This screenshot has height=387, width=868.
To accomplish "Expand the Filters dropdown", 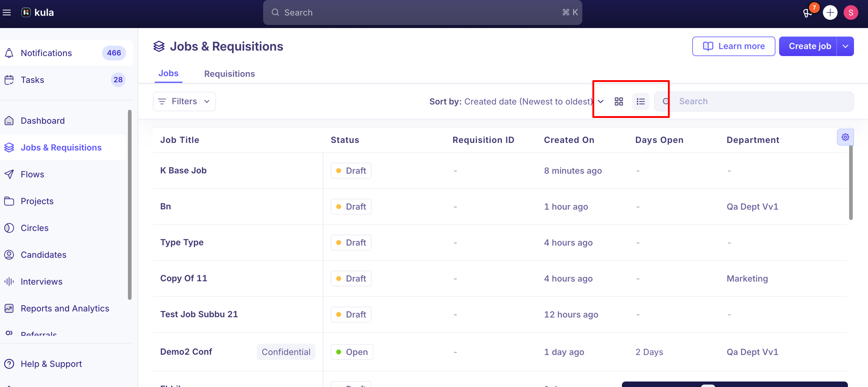I will click(x=184, y=101).
